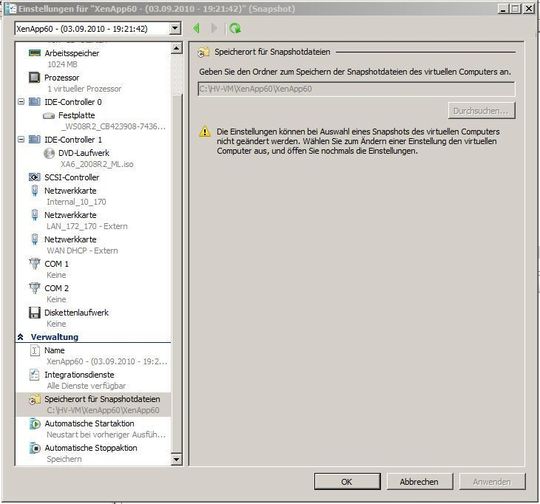Click the _WS08R2_CB423908 disk file text
This screenshot has height=504, width=540.
tap(113, 126)
